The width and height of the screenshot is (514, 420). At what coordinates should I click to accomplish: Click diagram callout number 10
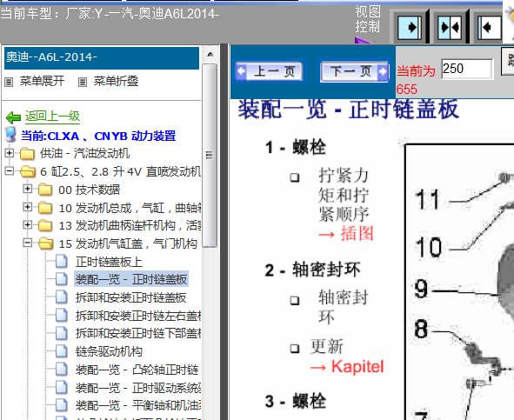point(429,247)
